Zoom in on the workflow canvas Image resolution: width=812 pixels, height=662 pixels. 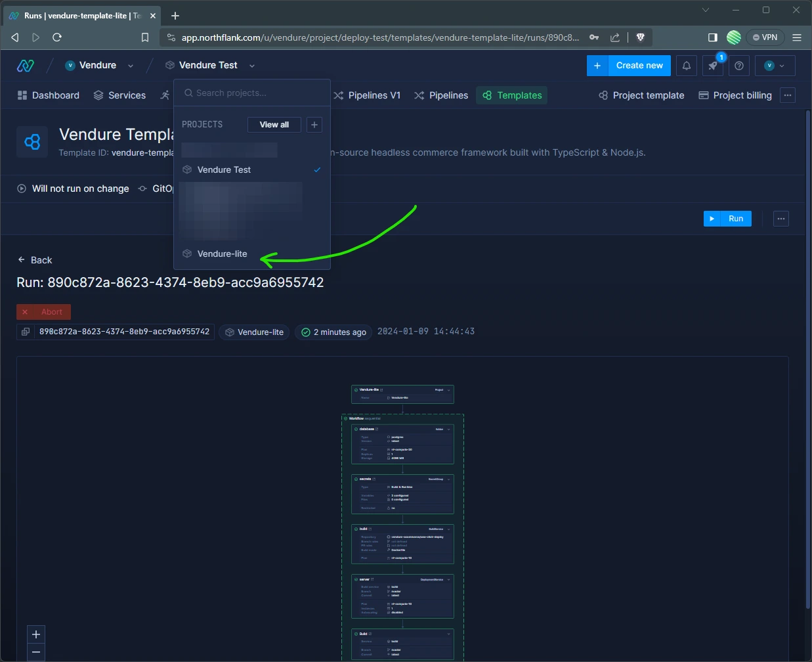(x=36, y=634)
